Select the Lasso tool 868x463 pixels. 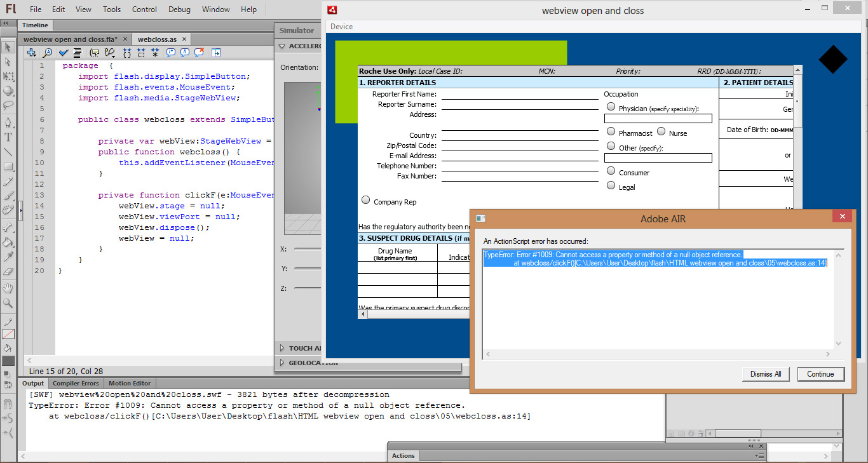[8, 105]
